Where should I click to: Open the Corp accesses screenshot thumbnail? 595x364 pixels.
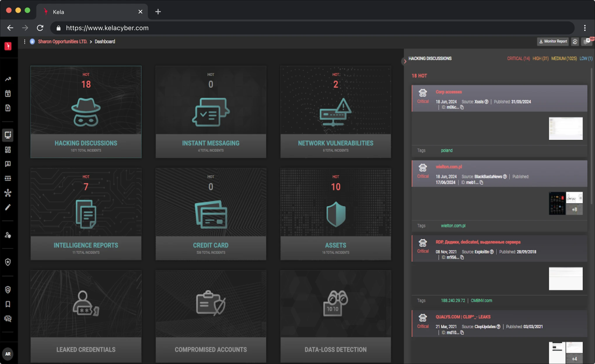click(566, 129)
